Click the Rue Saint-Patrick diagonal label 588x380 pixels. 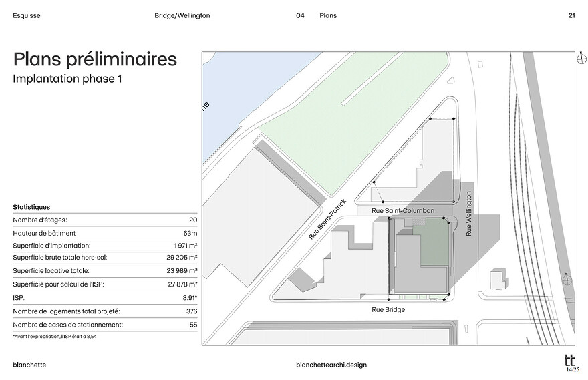point(327,219)
